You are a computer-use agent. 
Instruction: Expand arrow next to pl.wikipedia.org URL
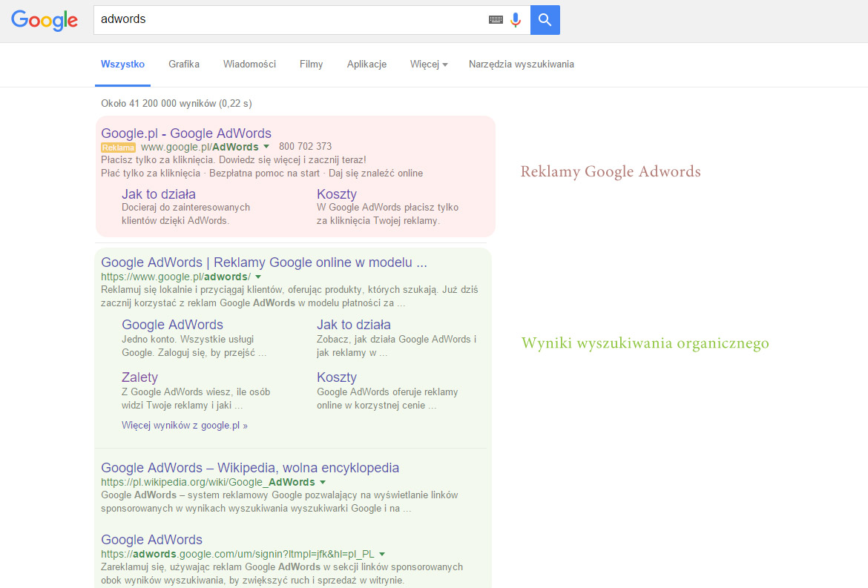[x=323, y=483]
